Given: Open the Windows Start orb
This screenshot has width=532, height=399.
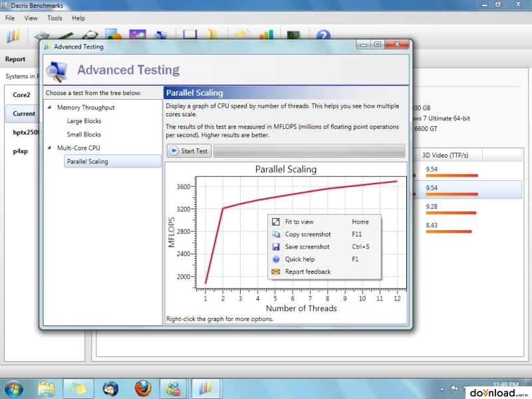Looking at the screenshot, I should click(x=13, y=389).
